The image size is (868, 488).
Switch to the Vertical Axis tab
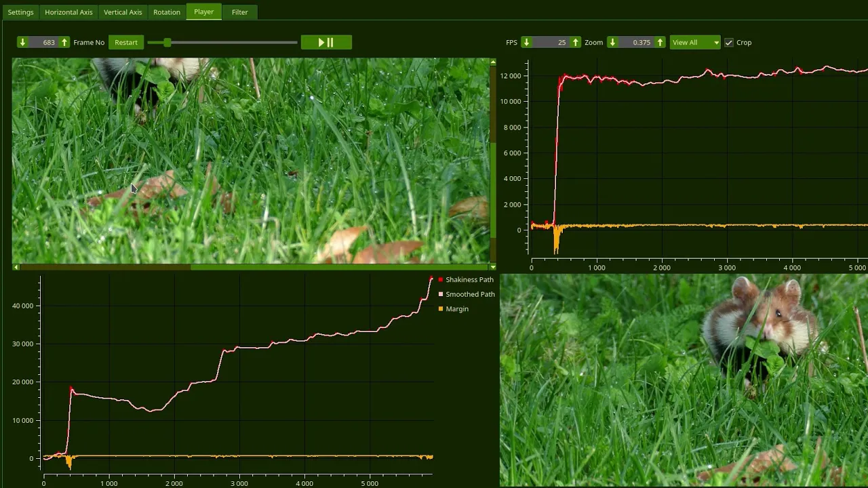coord(123,12)
